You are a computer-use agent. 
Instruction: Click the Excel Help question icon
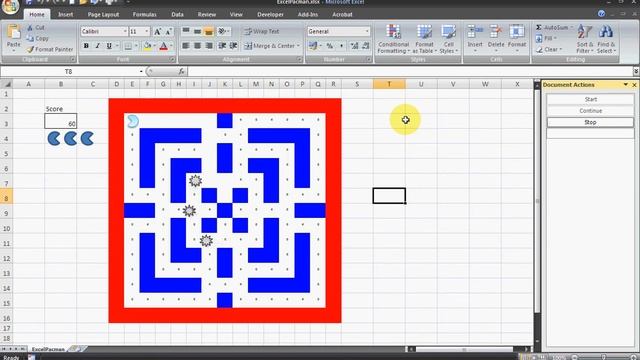coord(601,13)
